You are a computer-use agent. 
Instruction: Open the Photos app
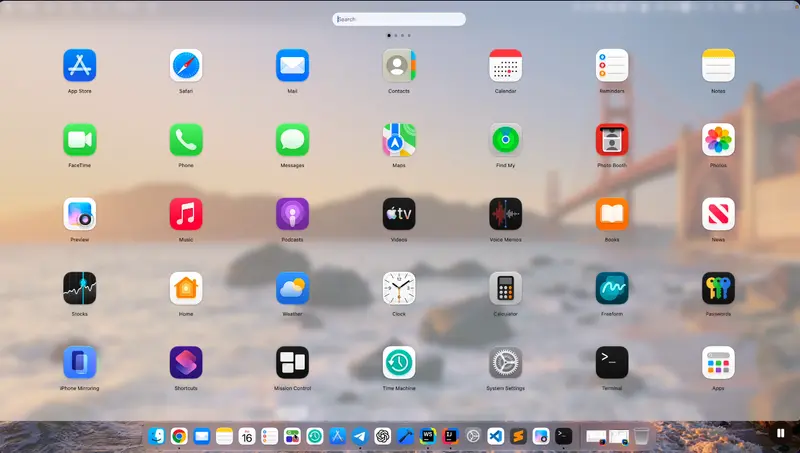pos(718,140)
